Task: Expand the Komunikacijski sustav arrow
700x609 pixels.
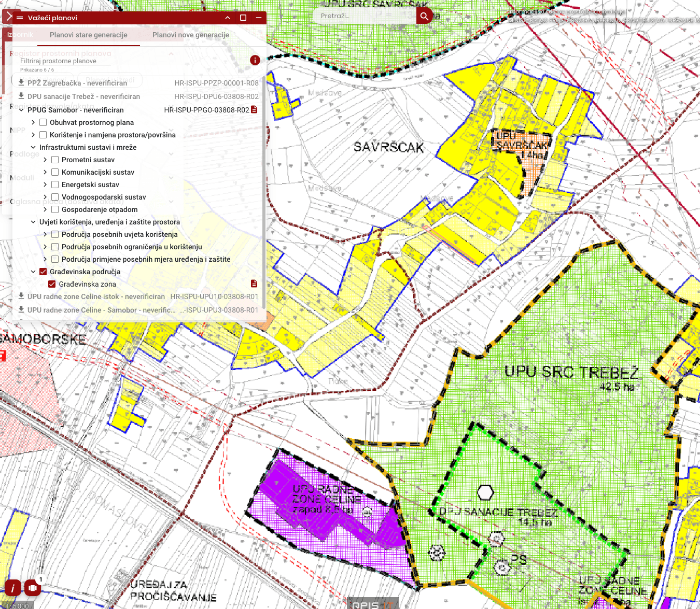Action: (45, 172)
